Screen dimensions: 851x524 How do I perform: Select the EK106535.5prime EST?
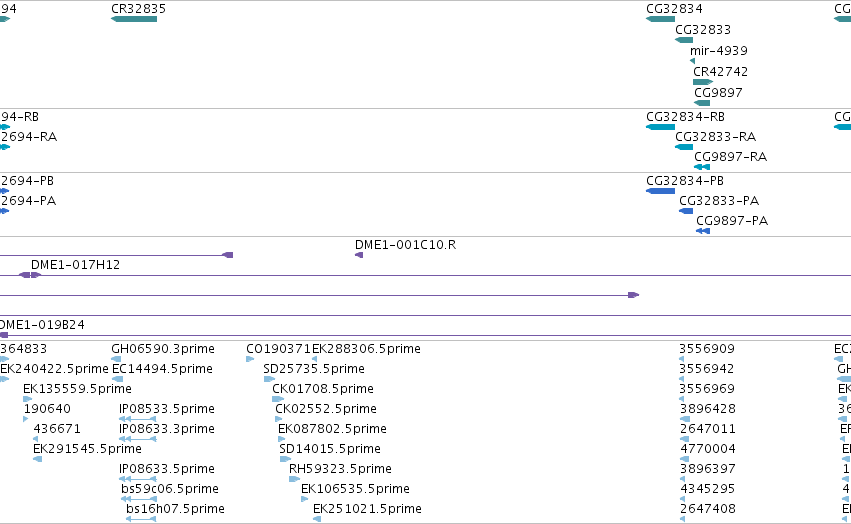pos(304,500)
